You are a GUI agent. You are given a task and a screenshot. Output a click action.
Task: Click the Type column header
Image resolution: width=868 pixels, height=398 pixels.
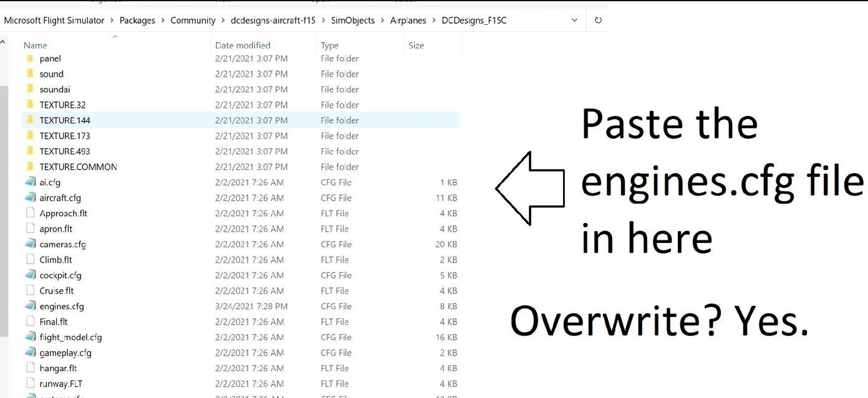329,45
